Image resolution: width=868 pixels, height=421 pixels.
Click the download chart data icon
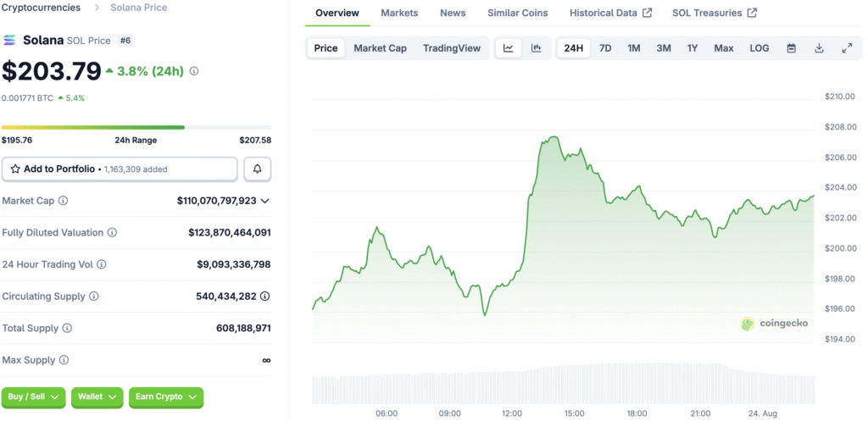click(820, 48)
